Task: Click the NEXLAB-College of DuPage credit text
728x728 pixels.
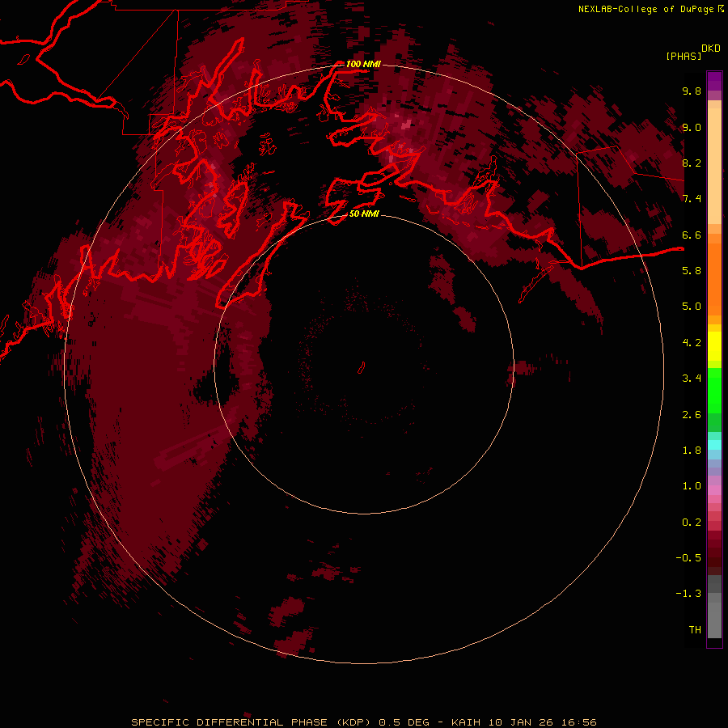Action: tap(645, 9)
